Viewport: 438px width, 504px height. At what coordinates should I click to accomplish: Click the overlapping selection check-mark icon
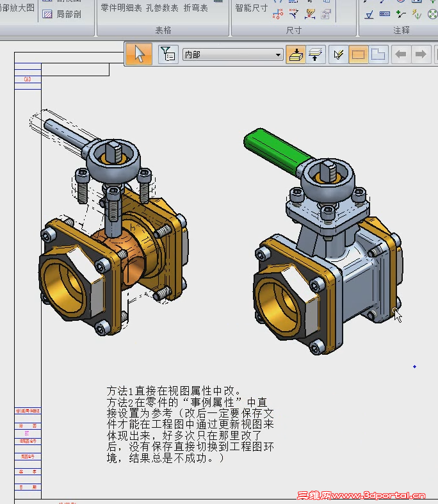(x=338, y=54)
